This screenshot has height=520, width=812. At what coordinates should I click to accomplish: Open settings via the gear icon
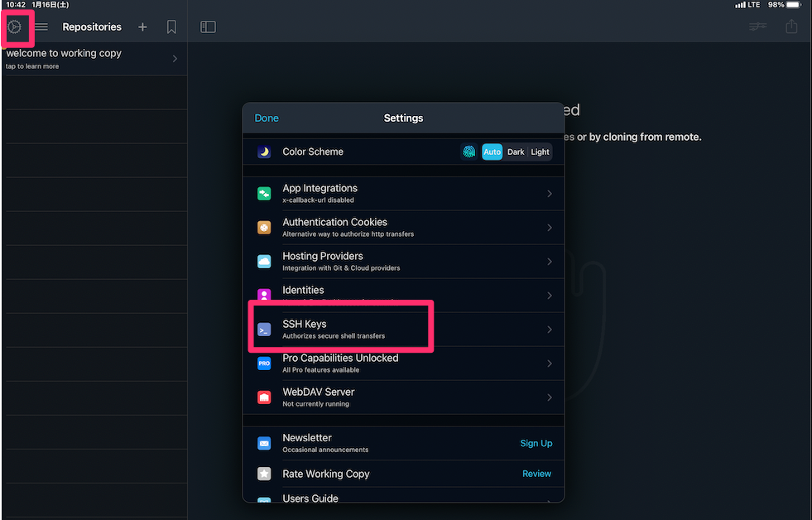15,27
